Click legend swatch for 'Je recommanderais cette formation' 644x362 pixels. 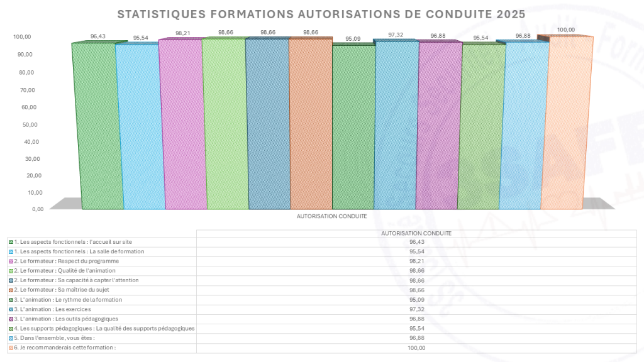pyautogui.click(x=11, y=348)
